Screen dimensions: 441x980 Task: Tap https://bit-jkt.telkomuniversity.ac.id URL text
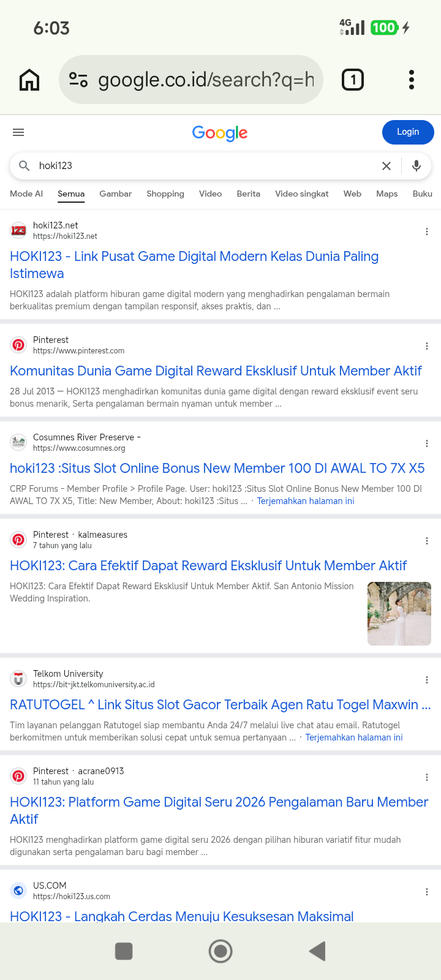pyautogui.click(x=94, y=684)
